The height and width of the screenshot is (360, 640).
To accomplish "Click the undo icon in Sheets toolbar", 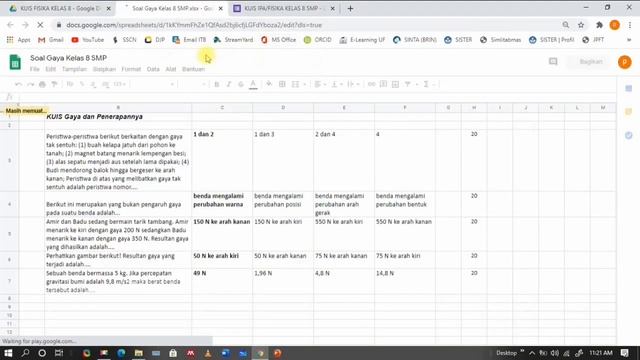I will pos(18,84).
